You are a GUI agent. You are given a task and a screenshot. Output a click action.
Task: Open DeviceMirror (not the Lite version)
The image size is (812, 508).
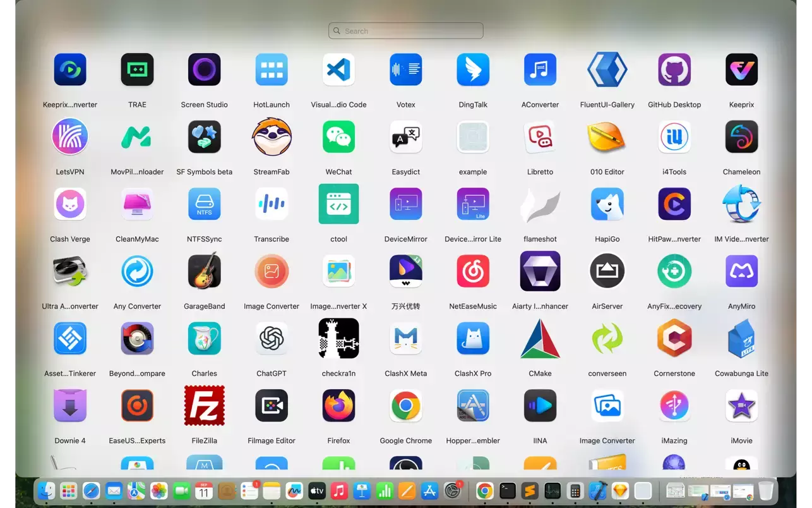[406, 204]
